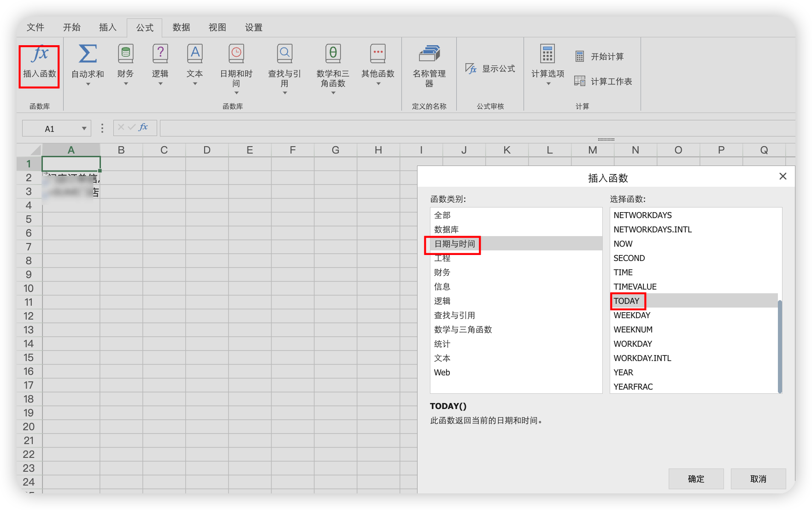Select the Information (信息) category
The height and width of the screenshot is (510, 812).
[516, 286]
